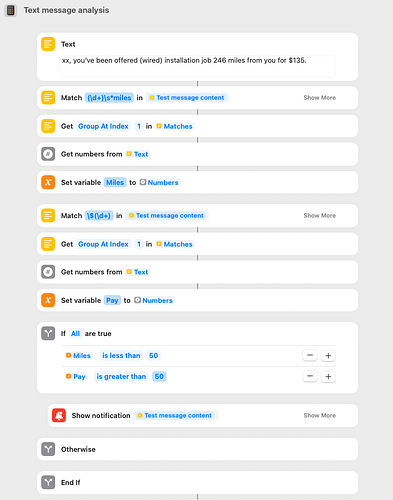Open Group At Index dropdown in second Get
This screenshot has width=393, height=500.
pos(103,244)
